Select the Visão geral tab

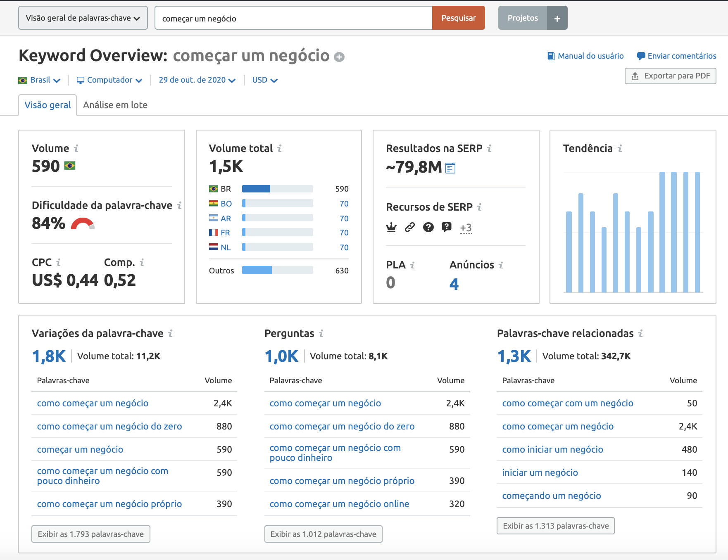(x=48, y=105)
